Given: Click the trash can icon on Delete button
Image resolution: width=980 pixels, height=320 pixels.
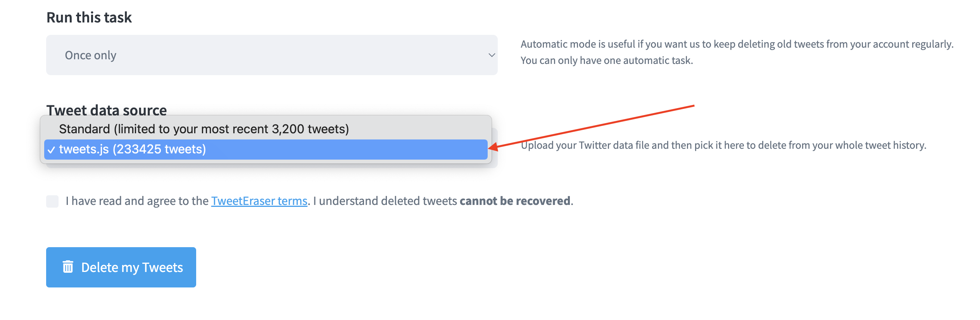Looking at the screenshot, I should [x=68, y=267].
